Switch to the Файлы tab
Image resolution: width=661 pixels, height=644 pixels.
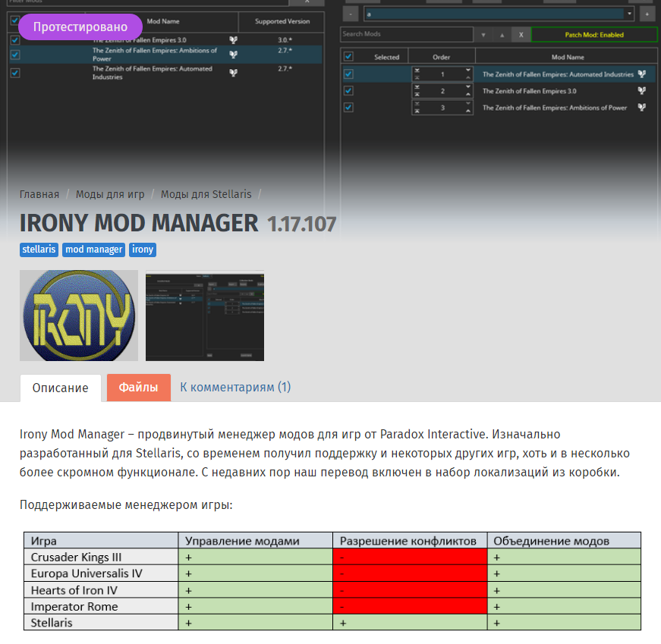tap(139, 388)
